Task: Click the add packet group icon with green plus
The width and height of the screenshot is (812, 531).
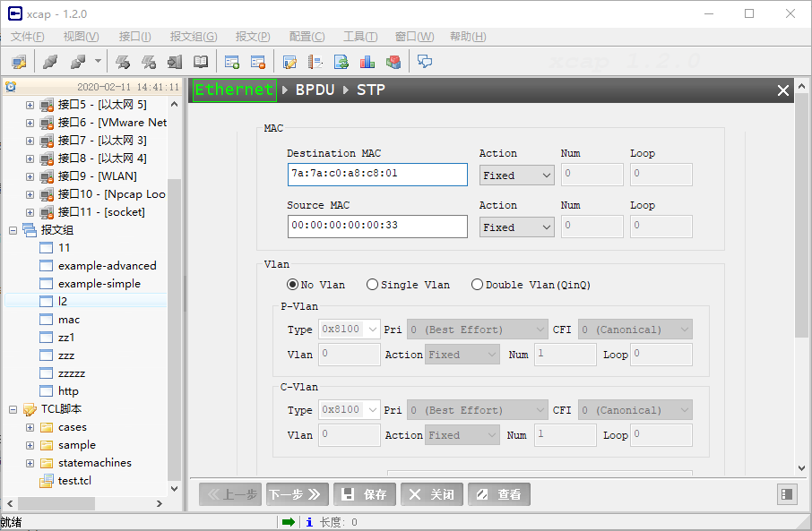Action: [x=232, y=62]
